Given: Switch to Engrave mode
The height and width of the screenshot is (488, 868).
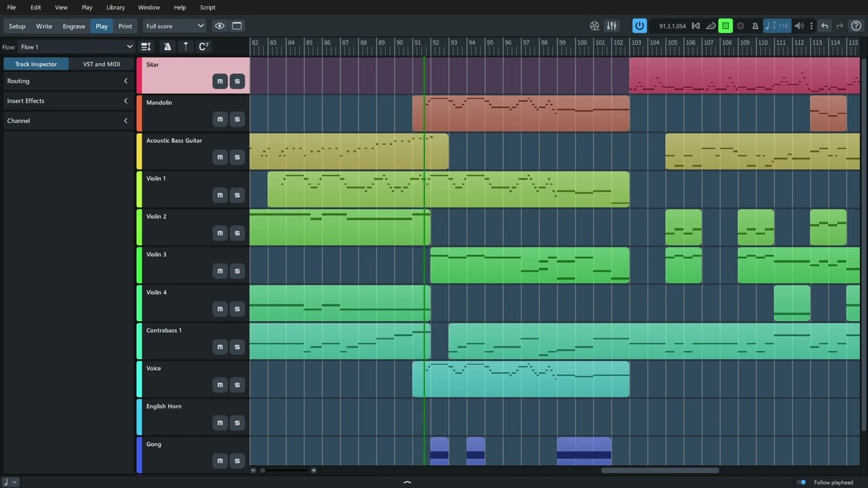Looking at the screenshot, I should [x=74, y=26].
